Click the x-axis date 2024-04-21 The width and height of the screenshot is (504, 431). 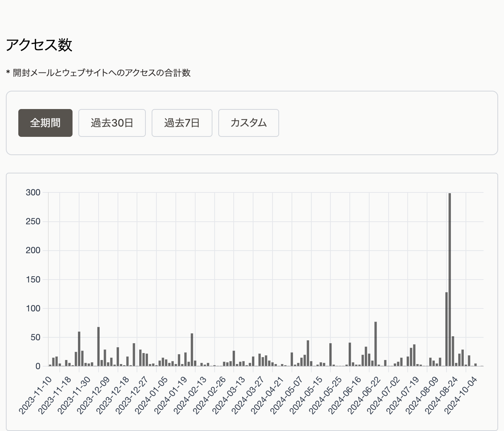click(268, 395)
